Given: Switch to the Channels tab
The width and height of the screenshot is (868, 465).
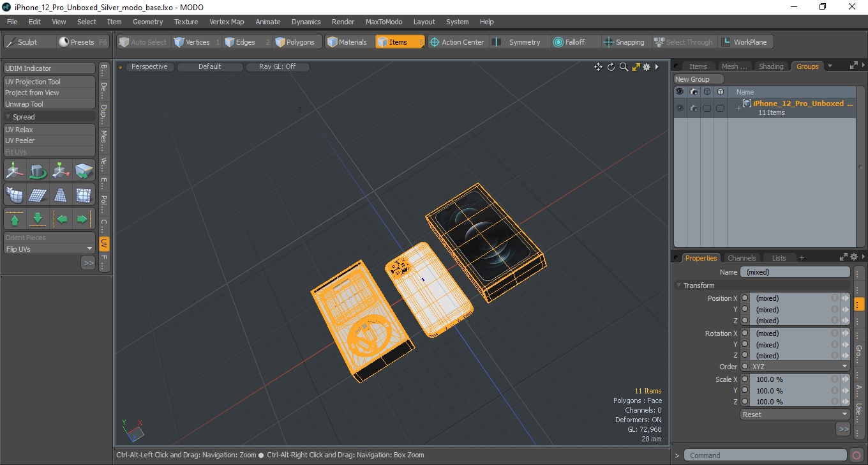Looking at the screenshot, I should pyautogui.click(x=742, y=258).
